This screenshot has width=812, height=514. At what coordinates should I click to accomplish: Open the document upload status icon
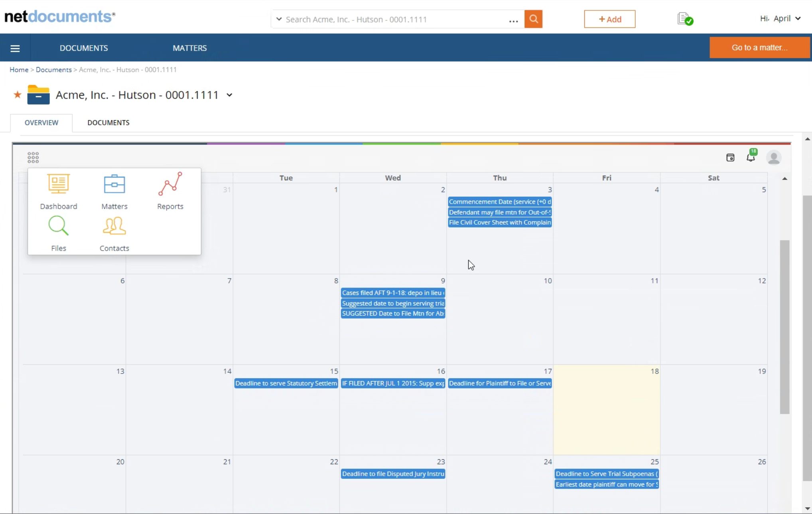685,19
